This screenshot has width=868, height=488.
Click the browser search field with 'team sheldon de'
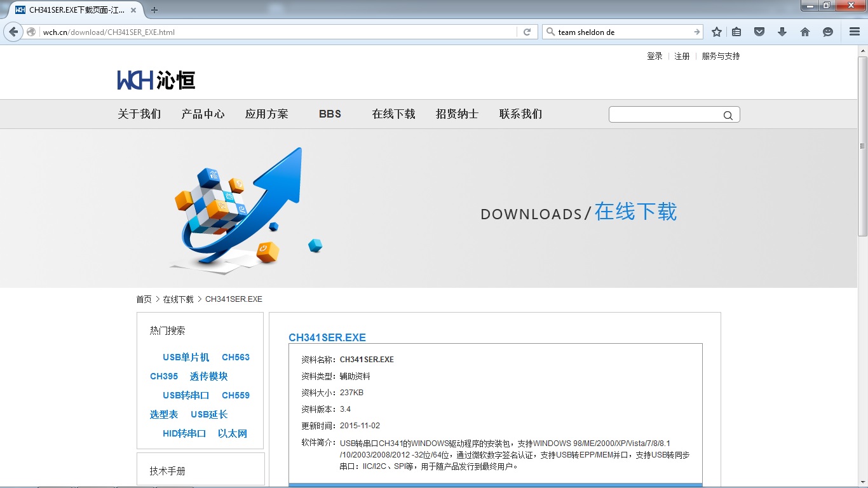coord(624,32)
